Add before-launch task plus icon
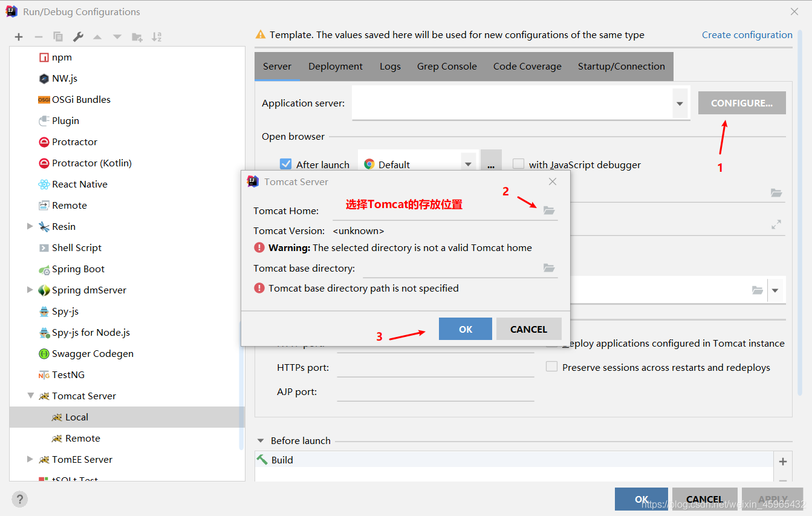This screenshot has width=812, height=516. click(783, 462)
